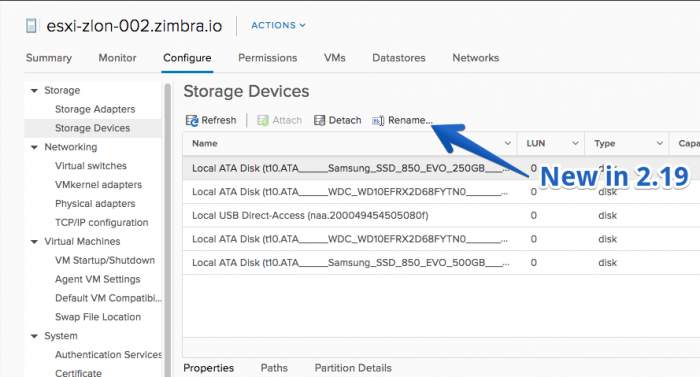Click the Rename icon in toolbar
The image size is (700, 377).
coord(378,121)
